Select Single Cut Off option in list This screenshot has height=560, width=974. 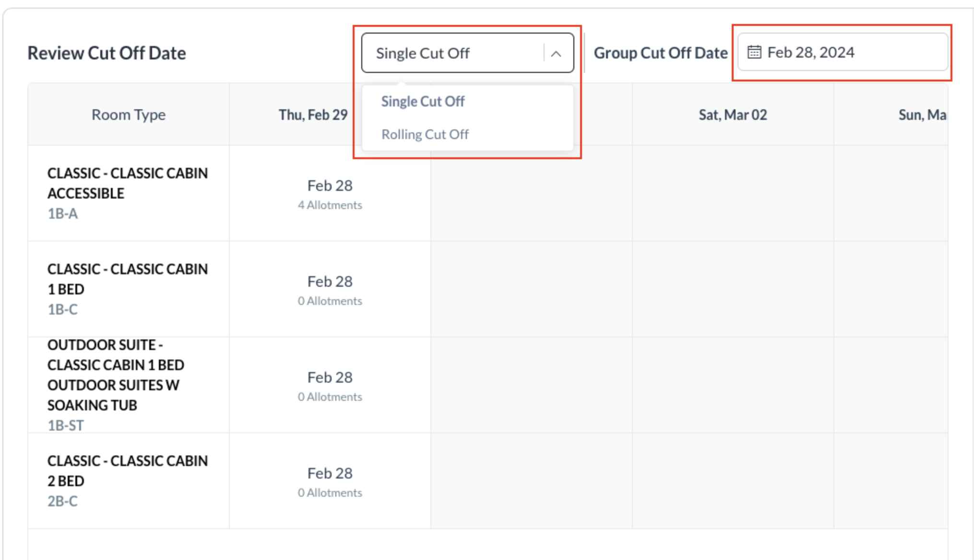423,102
